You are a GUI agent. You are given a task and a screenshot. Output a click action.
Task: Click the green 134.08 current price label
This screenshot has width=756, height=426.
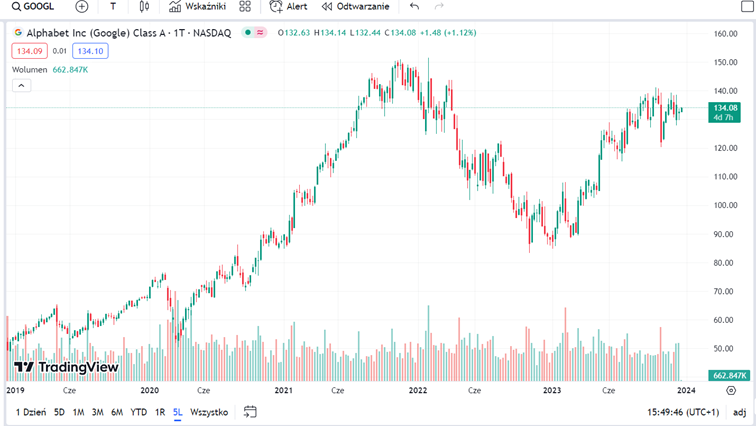click(724, 107)
